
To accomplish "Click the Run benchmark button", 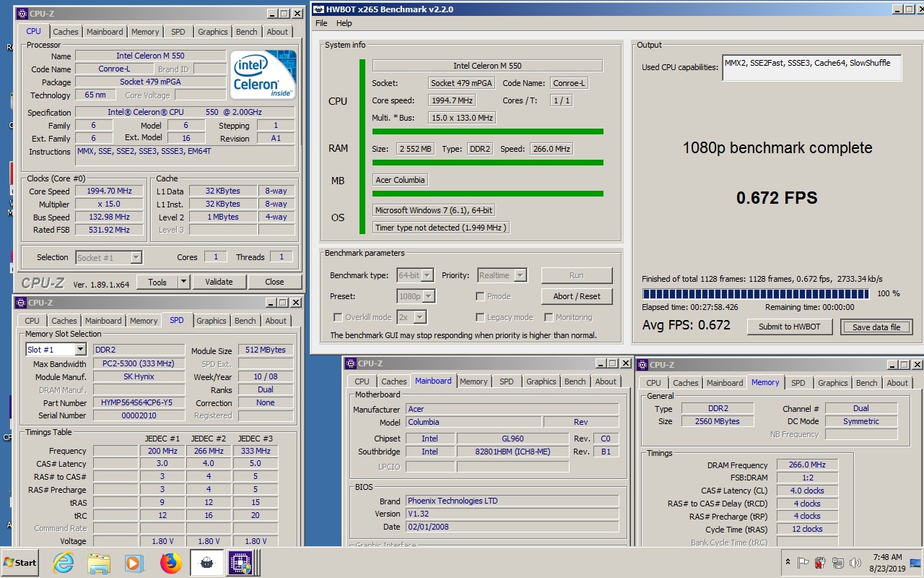I will [x=577, y=275].
